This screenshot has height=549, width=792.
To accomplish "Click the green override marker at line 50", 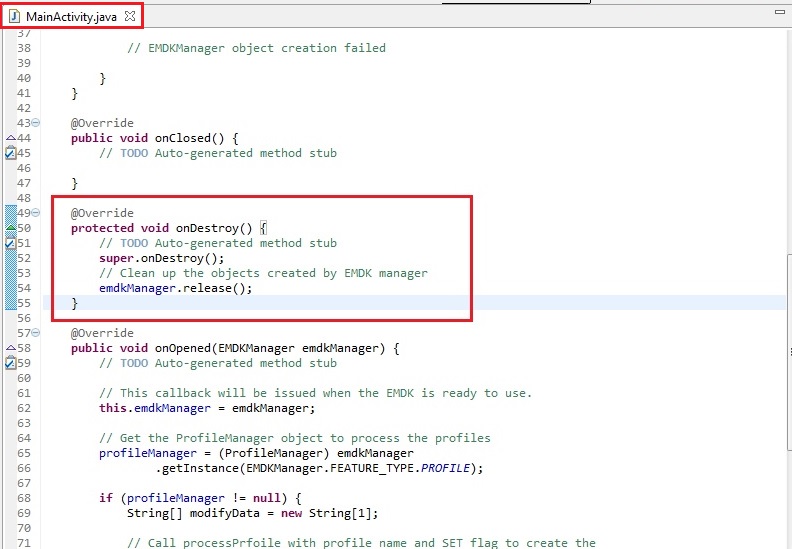I will click(10, 228).
